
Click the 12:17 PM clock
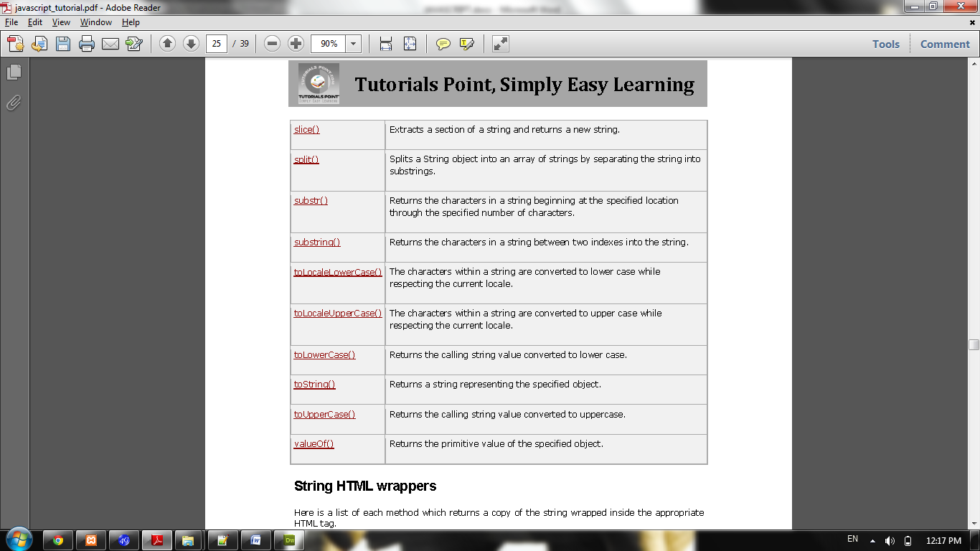pos(943,540)
